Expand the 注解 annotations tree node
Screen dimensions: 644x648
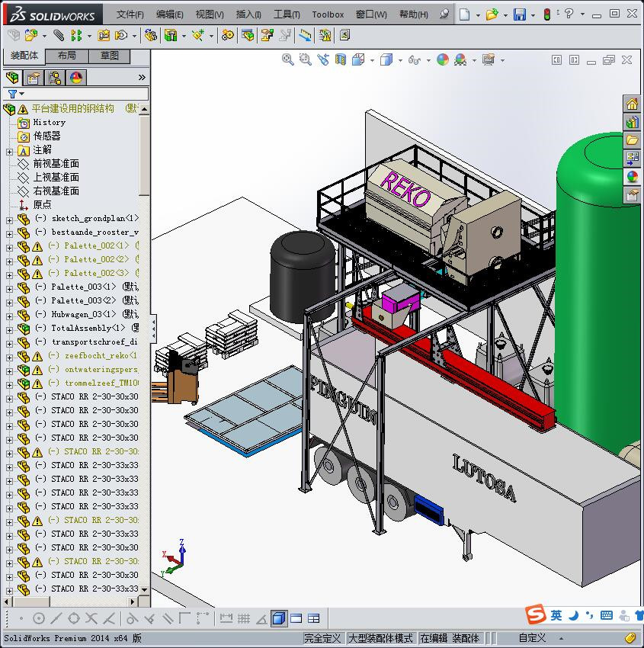tap(9, 152)
